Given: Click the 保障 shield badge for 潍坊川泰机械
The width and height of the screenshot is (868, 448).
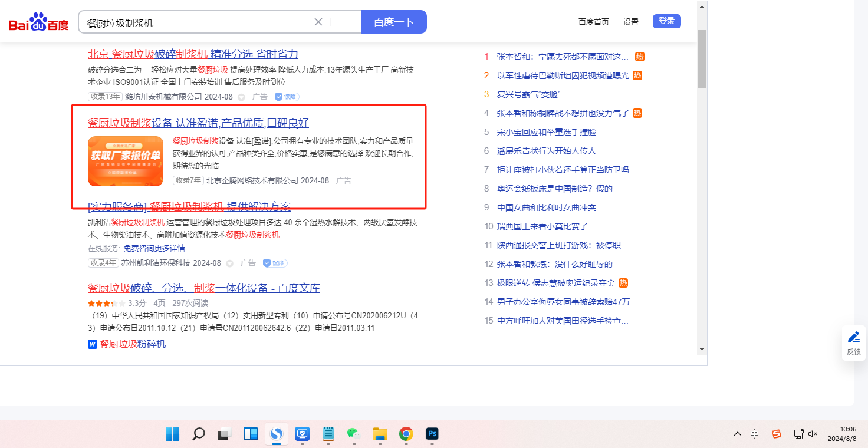Looking at the screenshot, I should (287, 97).
